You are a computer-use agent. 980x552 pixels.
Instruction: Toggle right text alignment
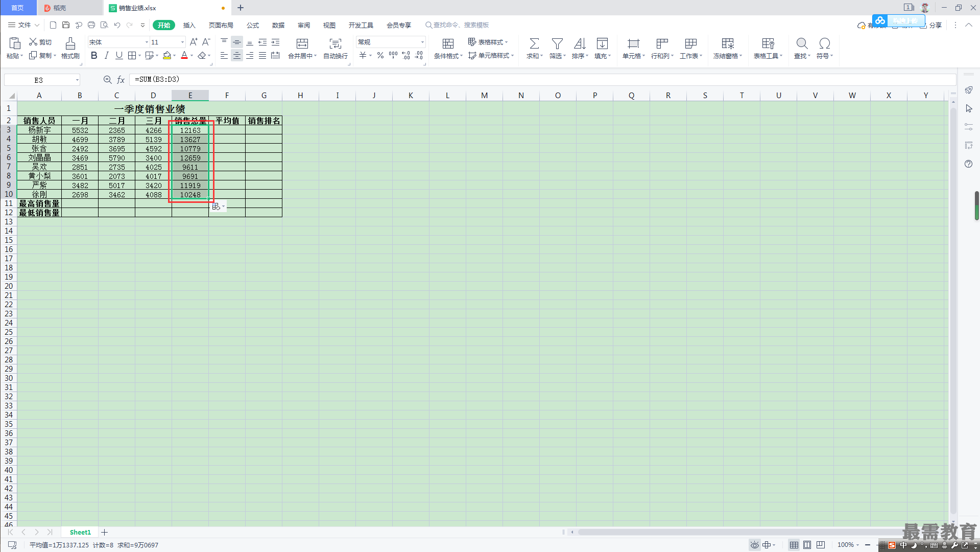[250, 55]
